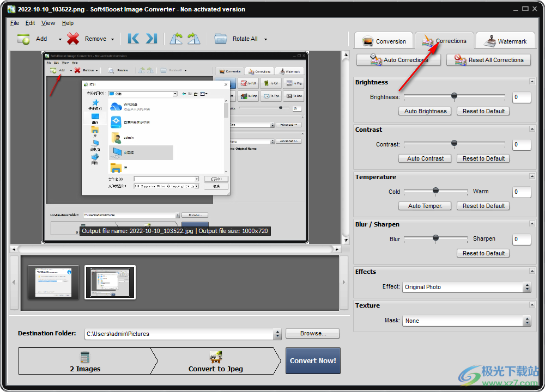Click the Convert to Jpeg step
The image size is (545, 392).
tap(216, 361)
